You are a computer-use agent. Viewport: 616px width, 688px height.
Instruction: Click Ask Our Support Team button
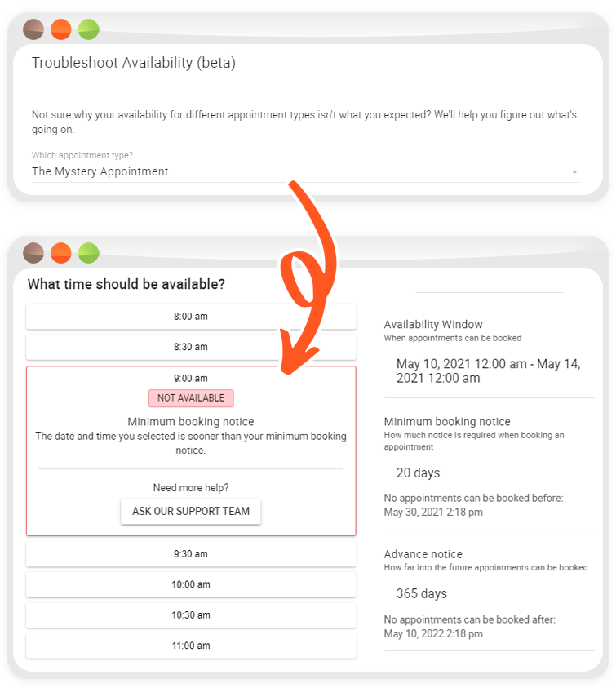pyautogui.click(x=191, y=511)
